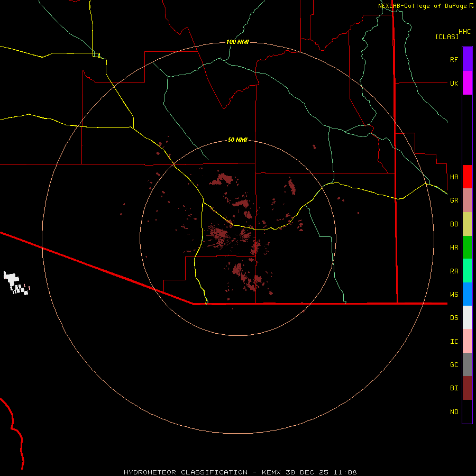This screenshot has height=476, width=476.
Task: Click the RA legend label
Action: click(x=454, y=271)
